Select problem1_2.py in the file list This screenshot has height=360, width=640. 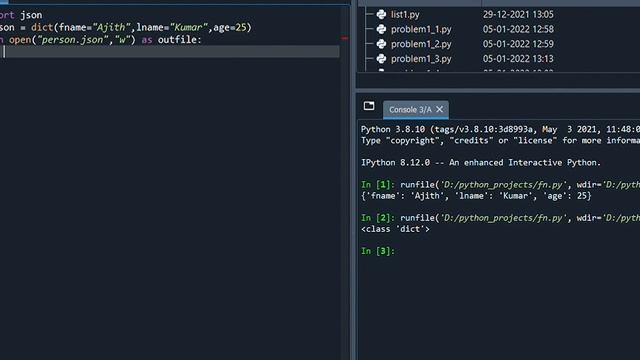point(421,44)
